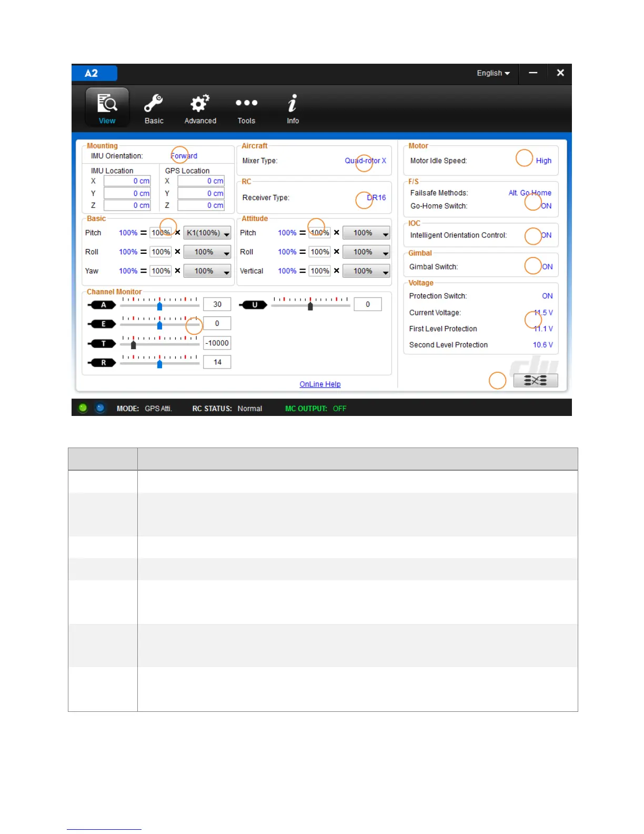Screen dimensions: 644x834
Task: Click the channel U value box
Action: pos(368,304)
